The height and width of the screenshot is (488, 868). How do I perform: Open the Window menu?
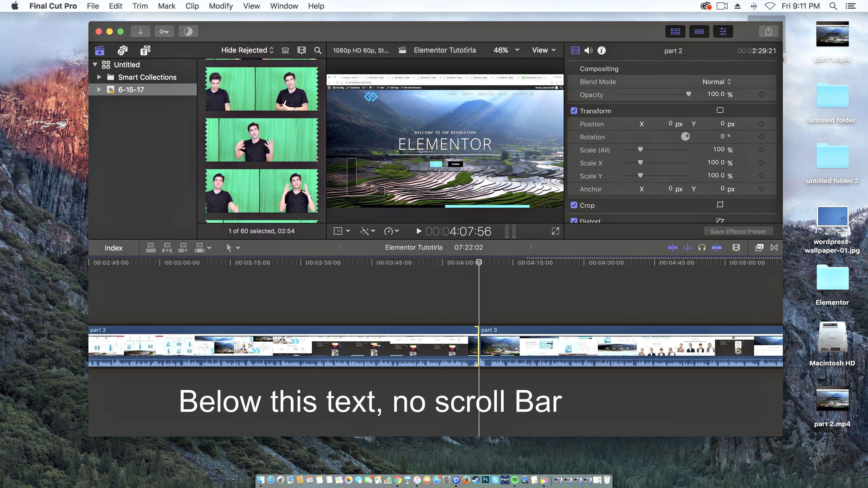point(284,6)
